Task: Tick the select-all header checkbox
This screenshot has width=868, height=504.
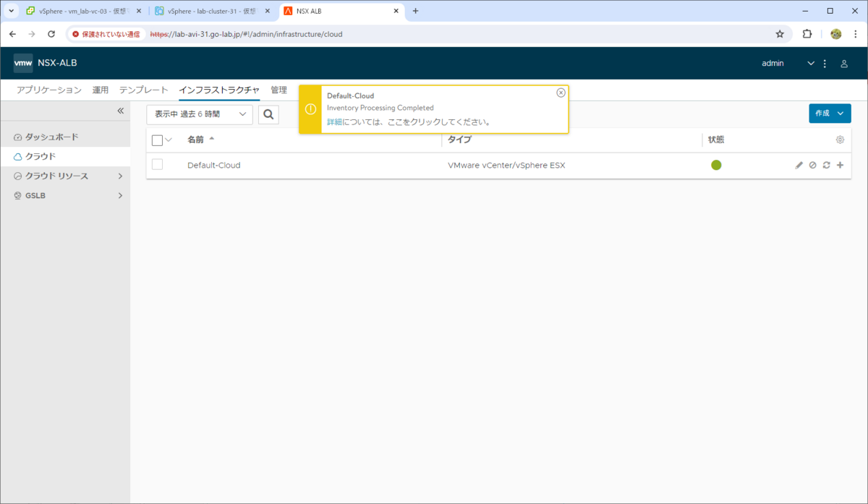Action: [157, 140]
